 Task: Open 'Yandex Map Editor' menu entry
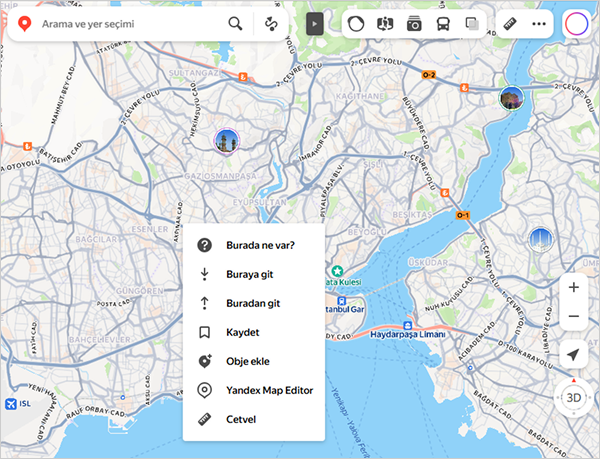click(254, 391)
